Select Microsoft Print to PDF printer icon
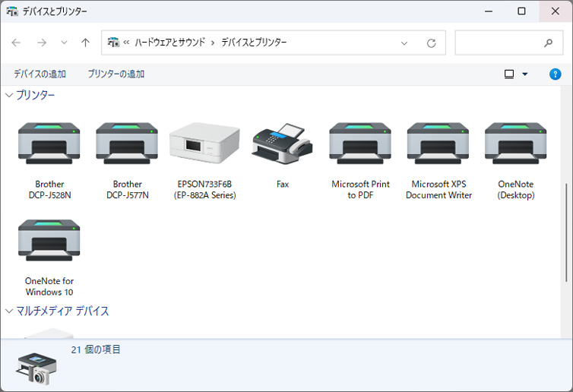Viewport: 573px width, 392px height. [x=360, y=143]
